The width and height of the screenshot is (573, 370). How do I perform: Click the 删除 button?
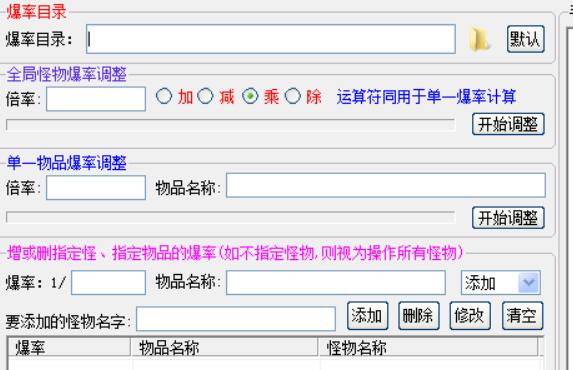coord(419,316)
